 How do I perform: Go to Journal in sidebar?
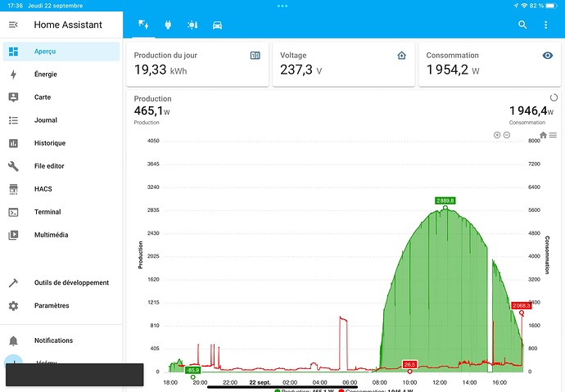[45, 120]
